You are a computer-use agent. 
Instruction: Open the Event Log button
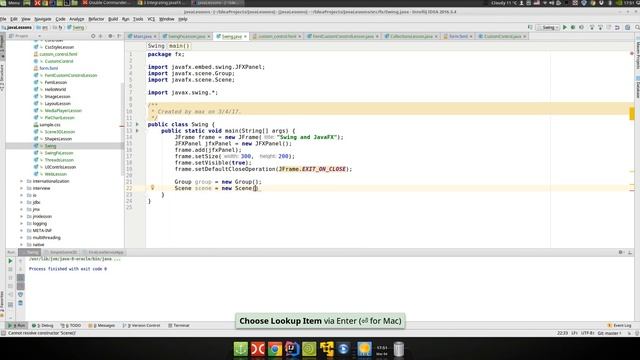click(x=619, y=325)
